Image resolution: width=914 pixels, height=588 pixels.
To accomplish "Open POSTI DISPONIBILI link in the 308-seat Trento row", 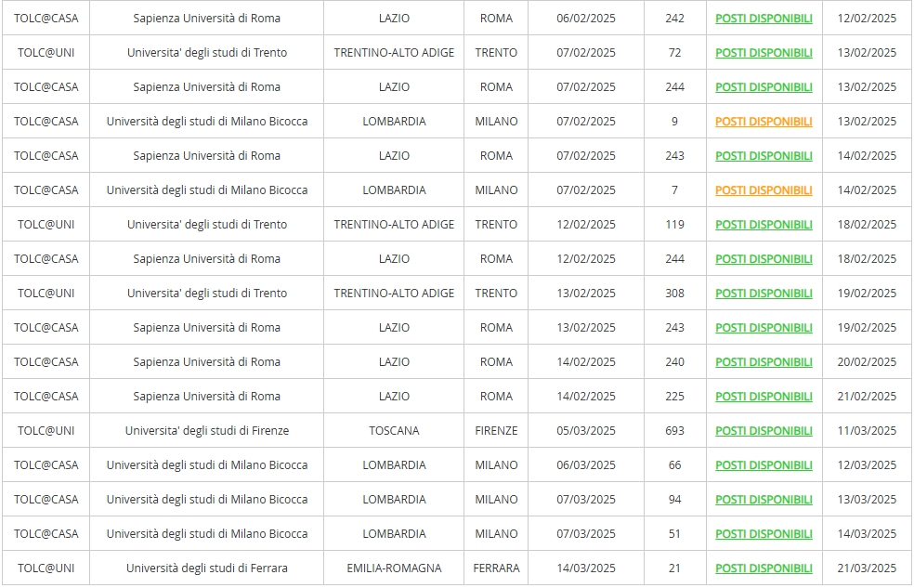I will (x=764, y=294).
